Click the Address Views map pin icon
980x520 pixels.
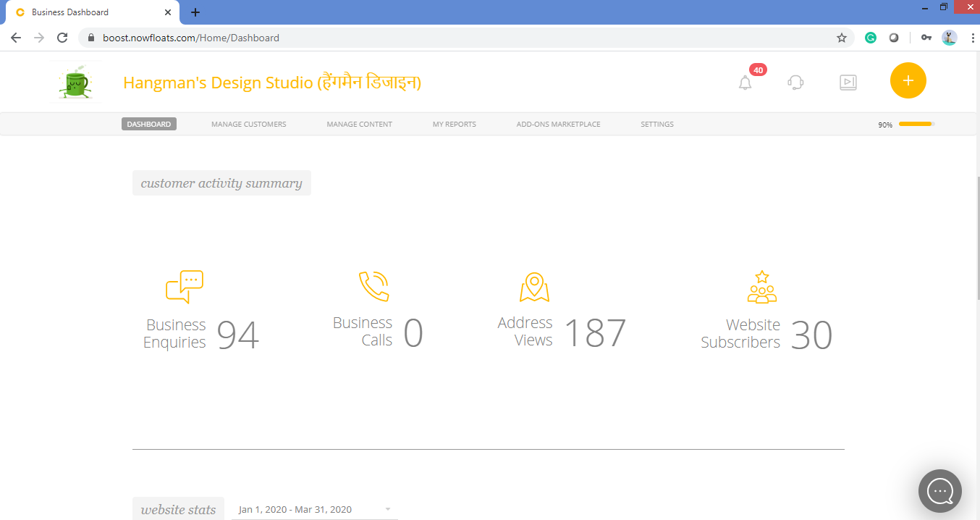click(x=534, y=287)
